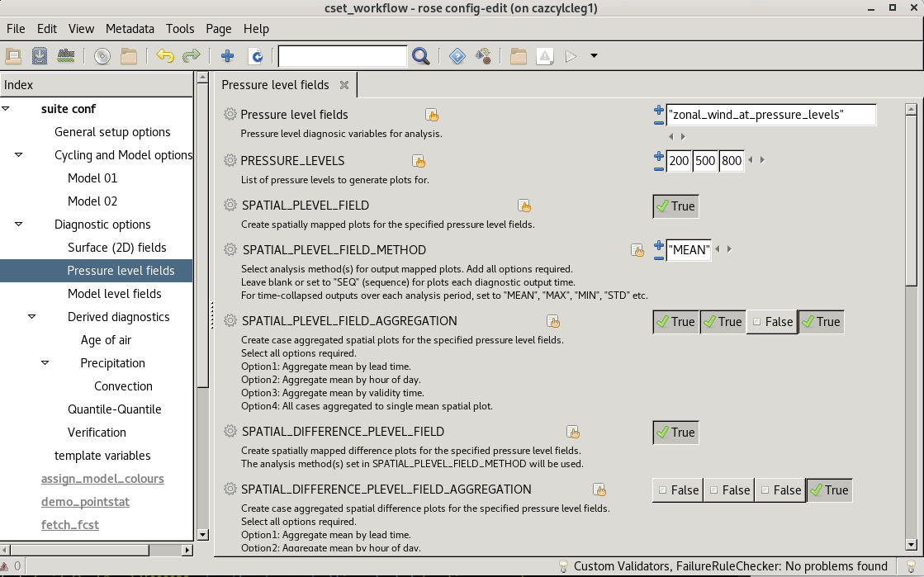
Task: Select Surface (2D) fields in the tree
Action: click(x=116, y=248)
